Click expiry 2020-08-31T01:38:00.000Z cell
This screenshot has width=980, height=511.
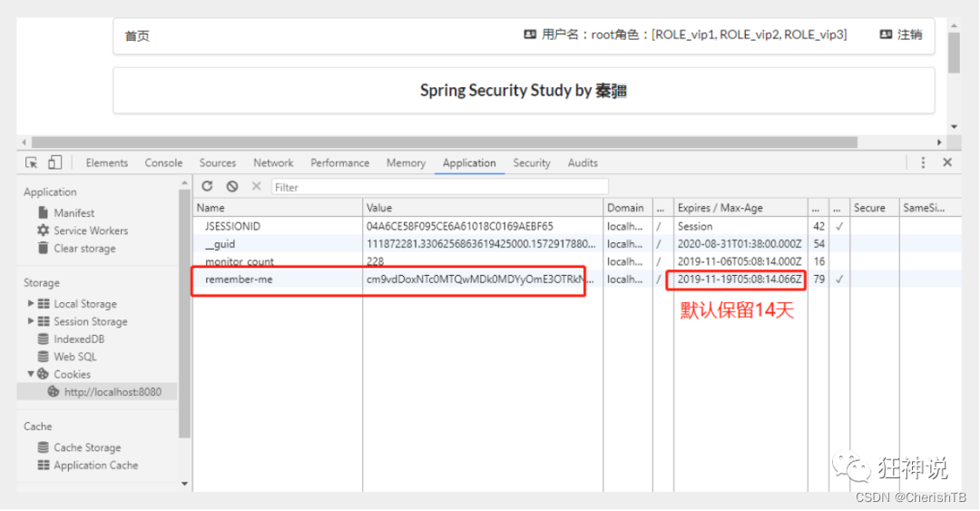tap(740, 244)
